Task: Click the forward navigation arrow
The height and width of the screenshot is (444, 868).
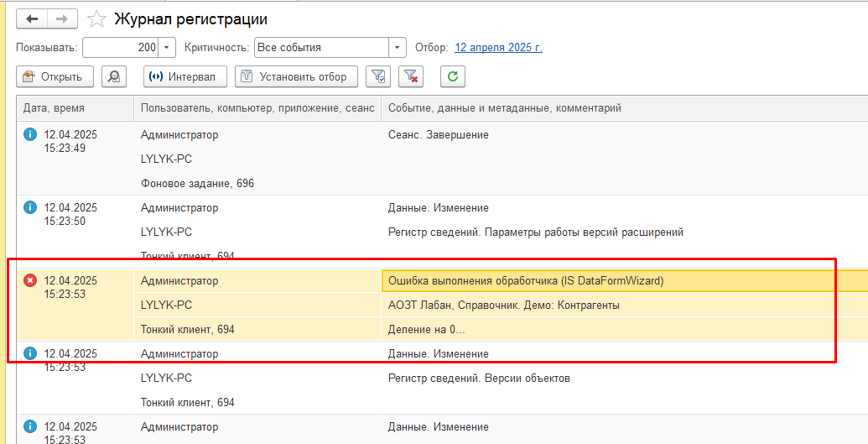Action: coord(63,19)
